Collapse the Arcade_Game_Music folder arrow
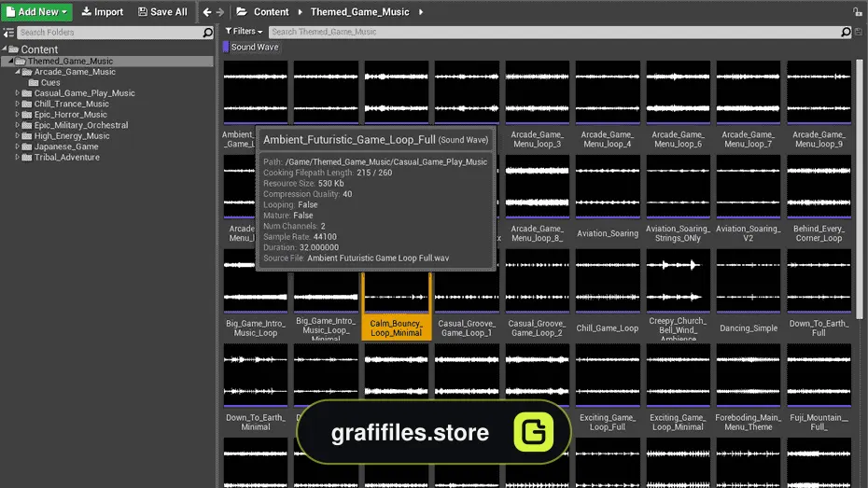868x488 pixels. pyautogui.click(x=18, y=72)
